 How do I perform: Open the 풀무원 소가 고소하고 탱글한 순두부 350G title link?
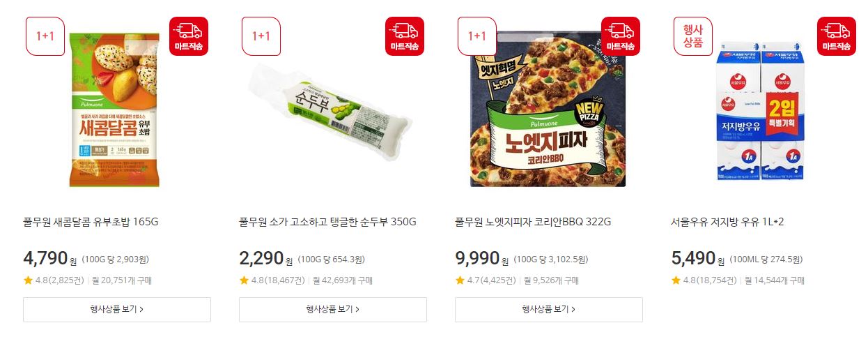pyautogui.click(x=327, y=222)
